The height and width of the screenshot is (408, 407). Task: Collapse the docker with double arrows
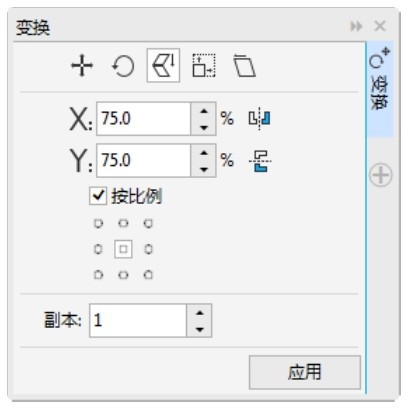[x=356, y=26]
